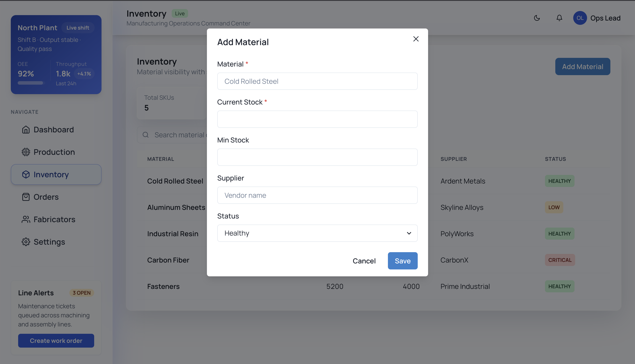Select the Dashboard home icon

click(26, 130)
